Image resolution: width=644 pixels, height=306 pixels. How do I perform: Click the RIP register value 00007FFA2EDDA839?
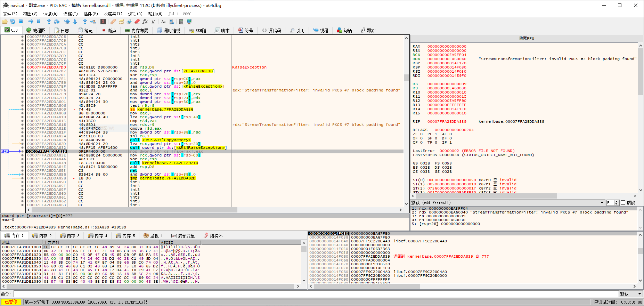point(447,121)
